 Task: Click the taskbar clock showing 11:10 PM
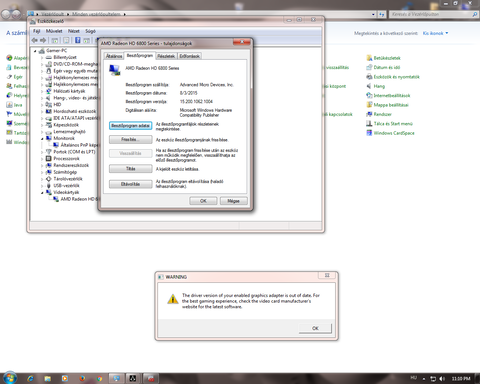coord(461,379)
